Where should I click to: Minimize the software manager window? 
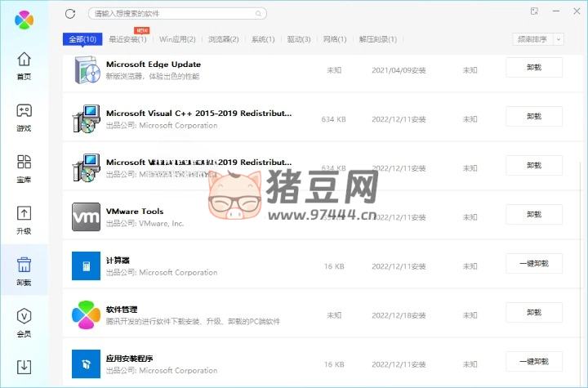point(556,11)
